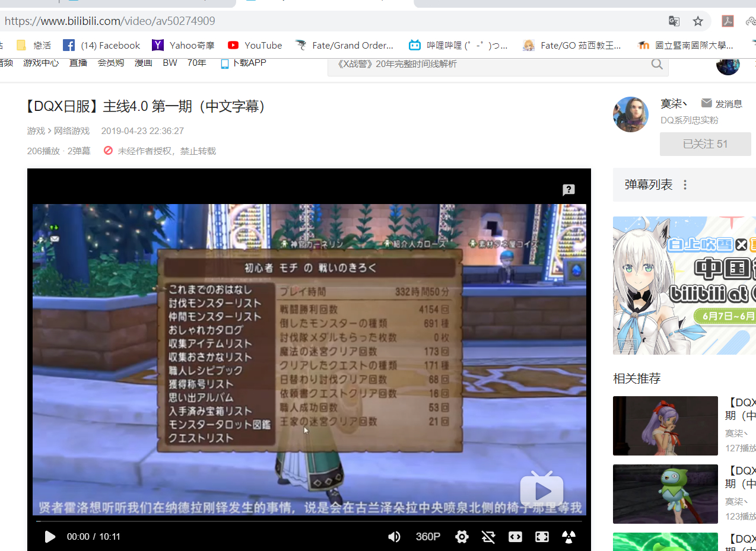The width and height of the screenshot is (756, 551).
Task: Switch to widescreen mode icon
Action: (515, 537)
